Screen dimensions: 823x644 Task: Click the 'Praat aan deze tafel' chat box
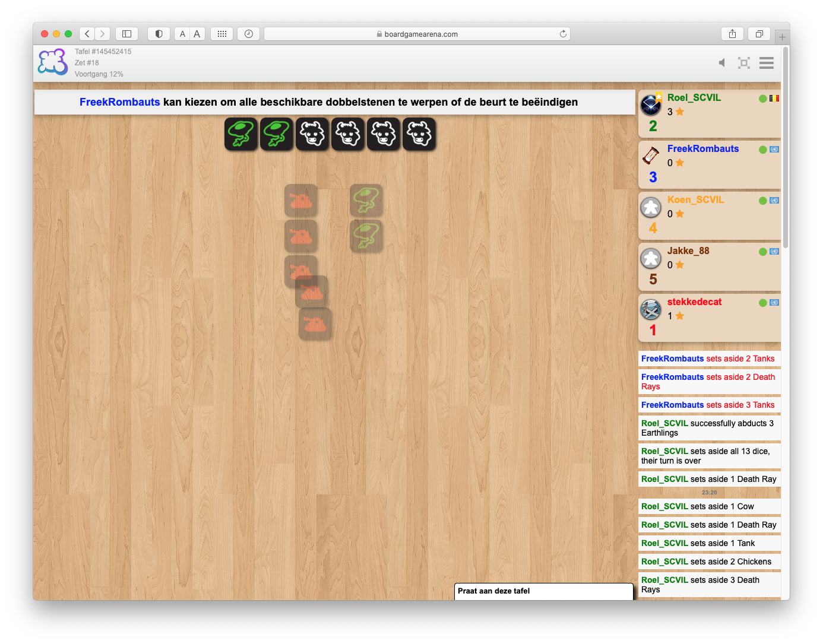pos(544,591)
